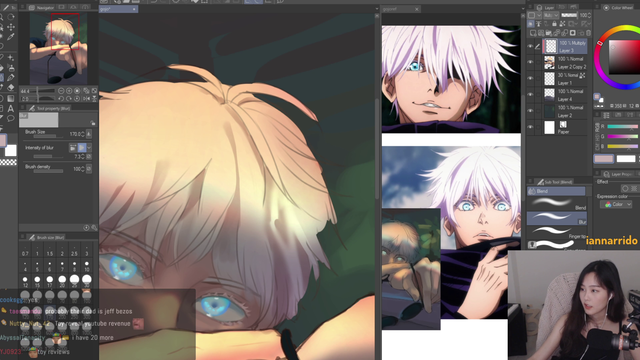
Task: Open the Brush size [Blur] tab
Action: (x=47, y=237)
